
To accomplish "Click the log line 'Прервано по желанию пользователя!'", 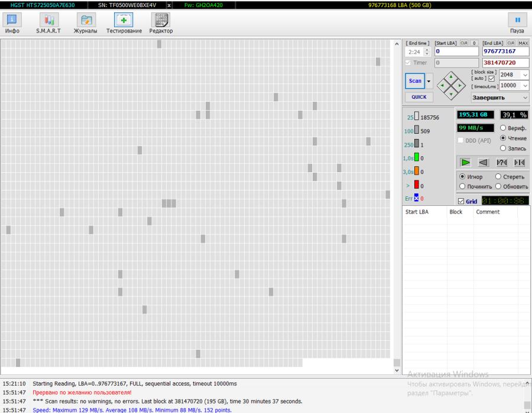I will click(82, 392).
